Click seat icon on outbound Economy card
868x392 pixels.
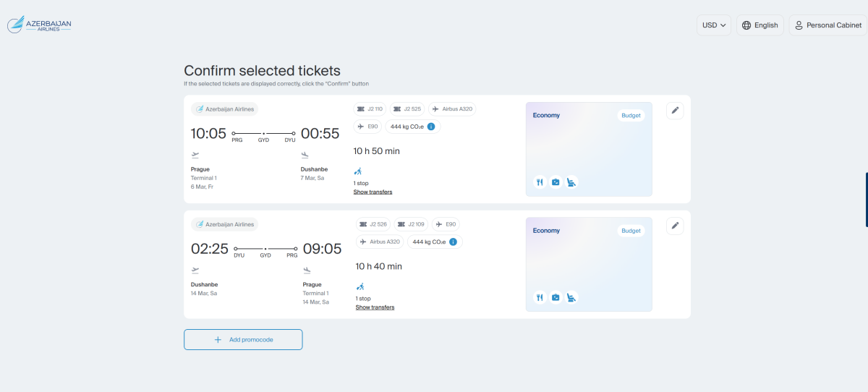tap(571, 182)
